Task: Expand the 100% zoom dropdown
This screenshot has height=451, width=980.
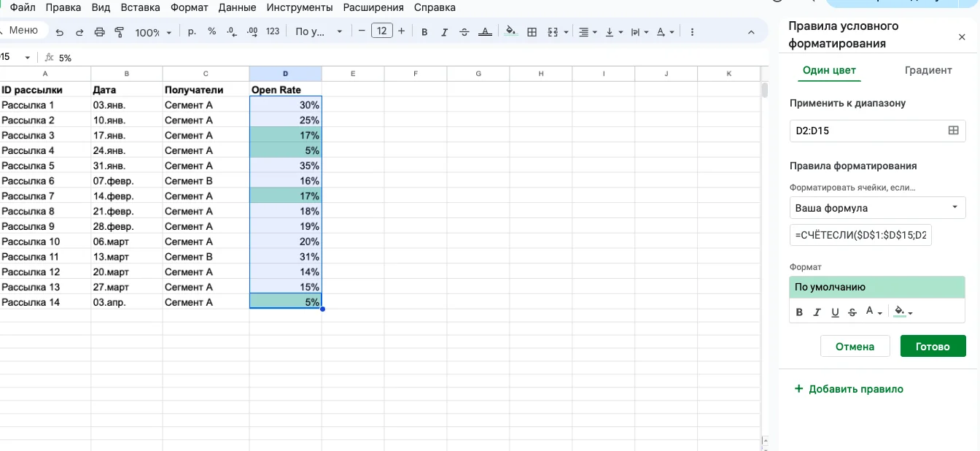Action: click(x=153, y=32)
